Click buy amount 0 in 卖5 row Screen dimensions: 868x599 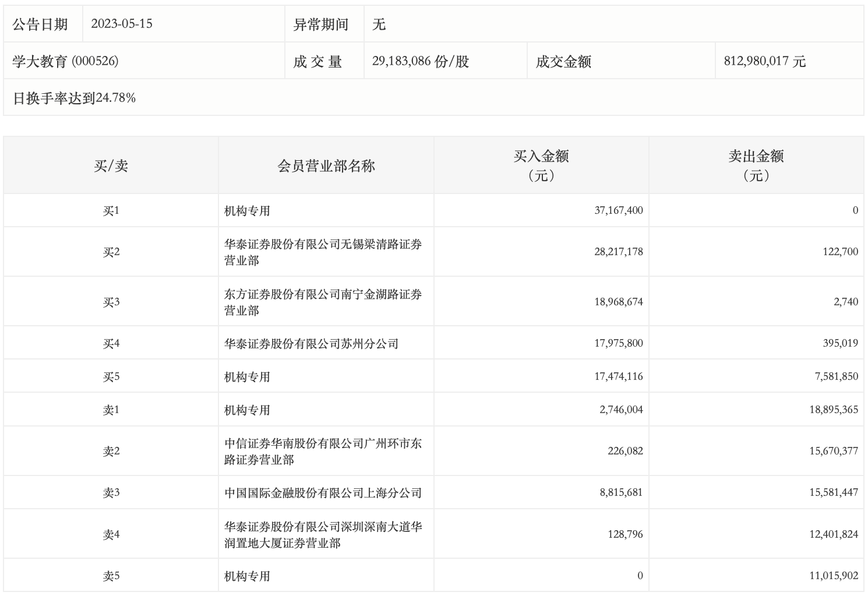pyautogui.click(x=640, y=576)
